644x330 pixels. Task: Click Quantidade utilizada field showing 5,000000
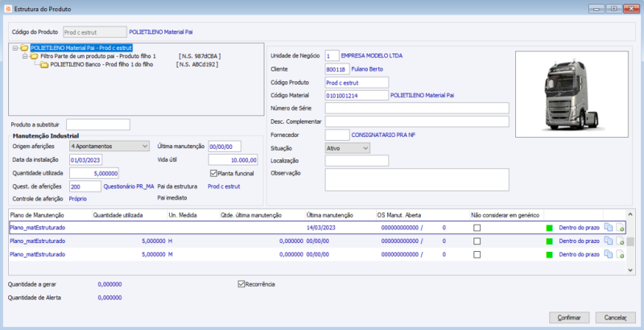tap(94, 173)
